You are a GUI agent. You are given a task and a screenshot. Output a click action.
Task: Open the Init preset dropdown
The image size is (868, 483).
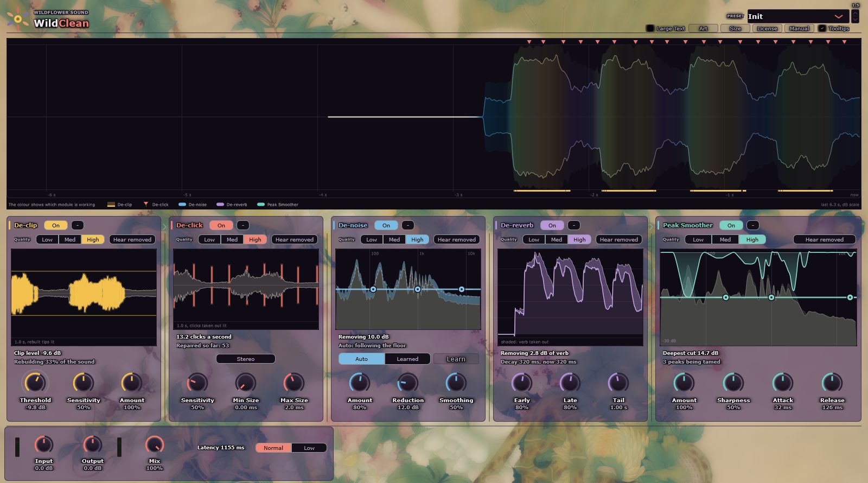pyautogui.click(x=797, y=16)
